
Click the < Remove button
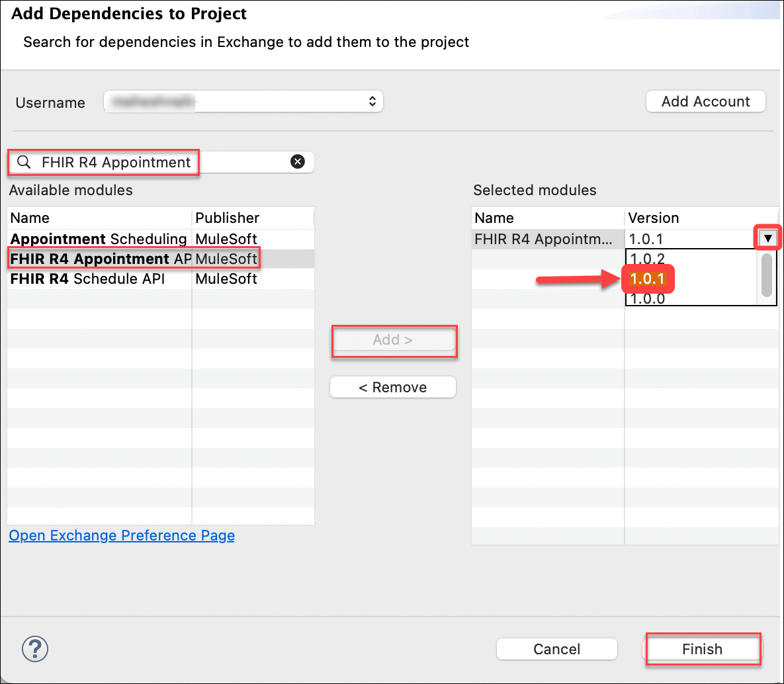393,388
